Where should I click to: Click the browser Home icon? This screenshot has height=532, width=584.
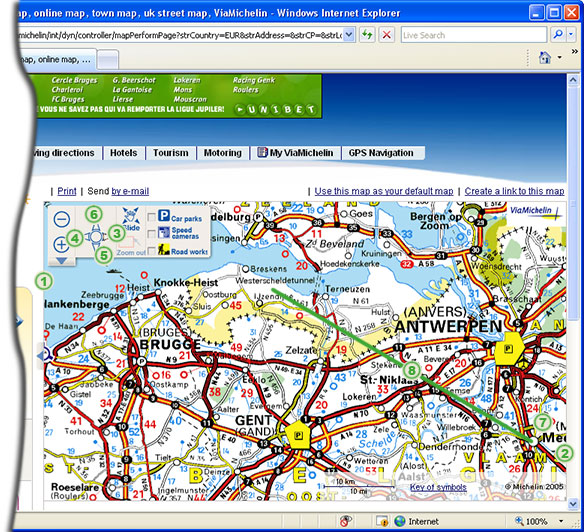click(x=545, y=57)
